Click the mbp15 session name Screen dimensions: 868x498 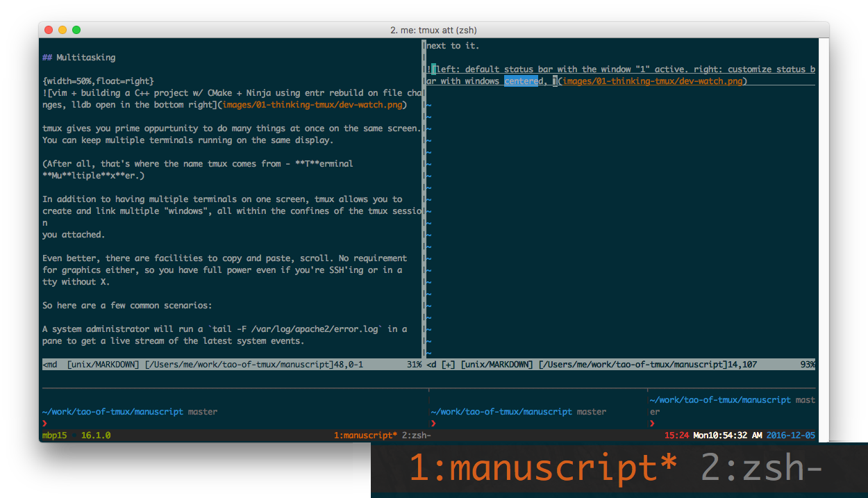(55, 435)
